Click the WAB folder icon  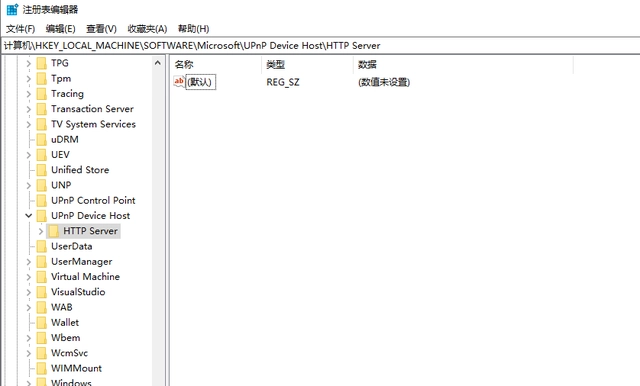coord(42,307)
